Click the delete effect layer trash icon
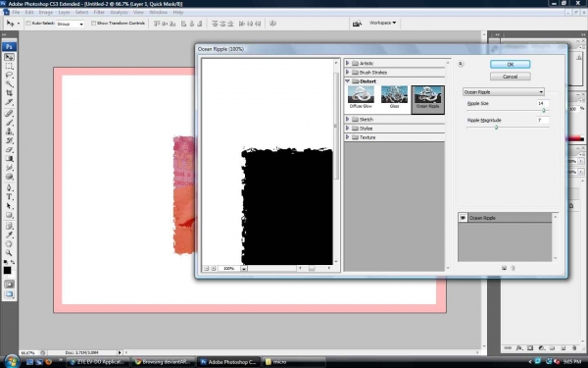 pos(513,268)
